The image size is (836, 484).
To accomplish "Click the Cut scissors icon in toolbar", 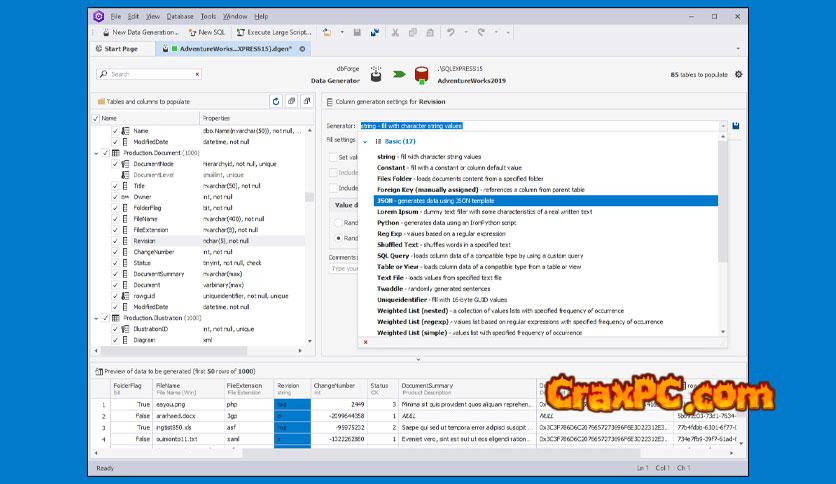I will pyautogui.click(x=396, y=32).
